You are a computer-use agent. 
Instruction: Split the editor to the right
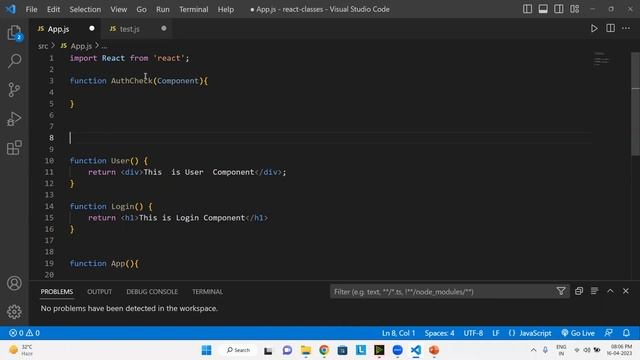point(610,28)
